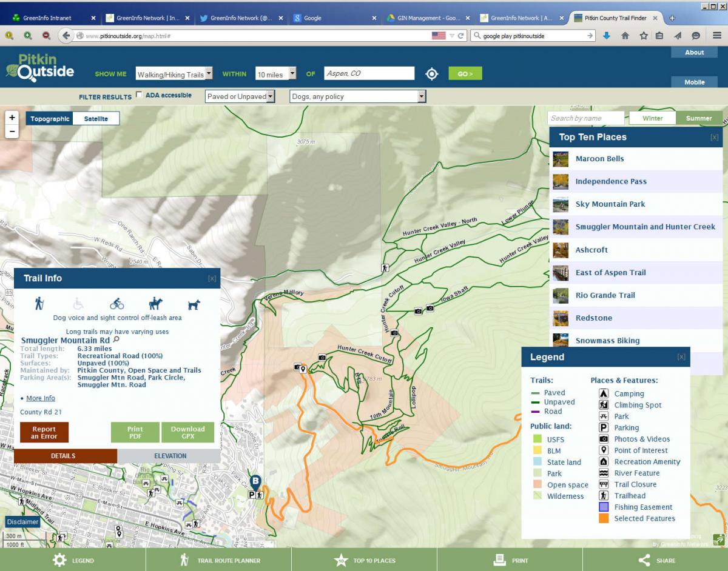The width and height of the screenshot is (728, 571).
Task: Switch to GIN Management browser tab
Action: (429, 18)
